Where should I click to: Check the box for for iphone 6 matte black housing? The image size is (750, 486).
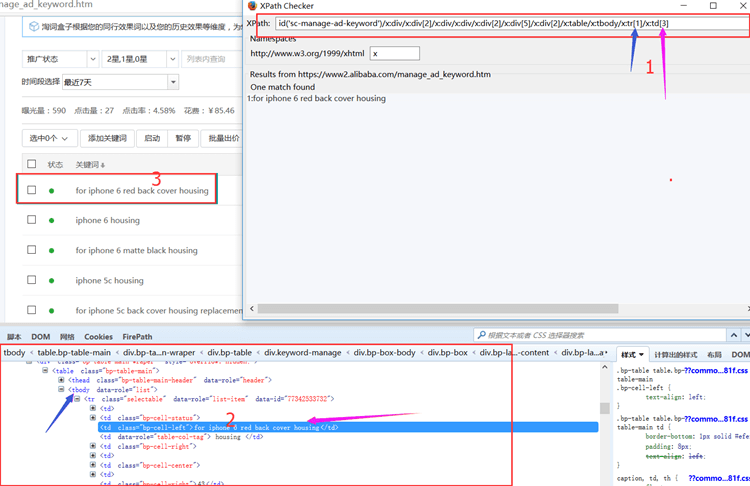[x=32, y=250]
